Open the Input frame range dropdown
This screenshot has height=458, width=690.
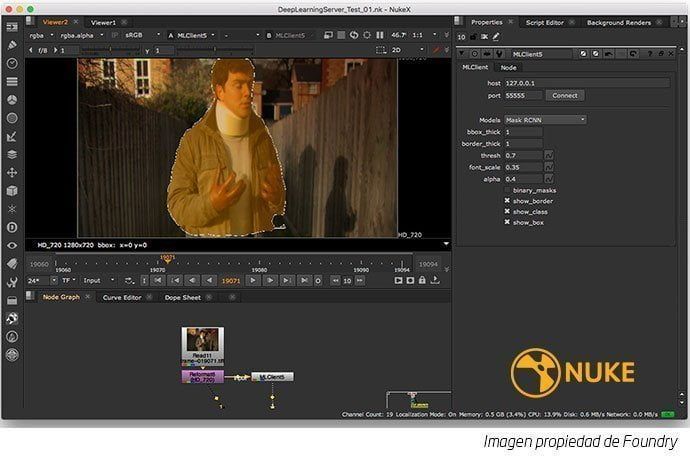(x=99, y=280)
